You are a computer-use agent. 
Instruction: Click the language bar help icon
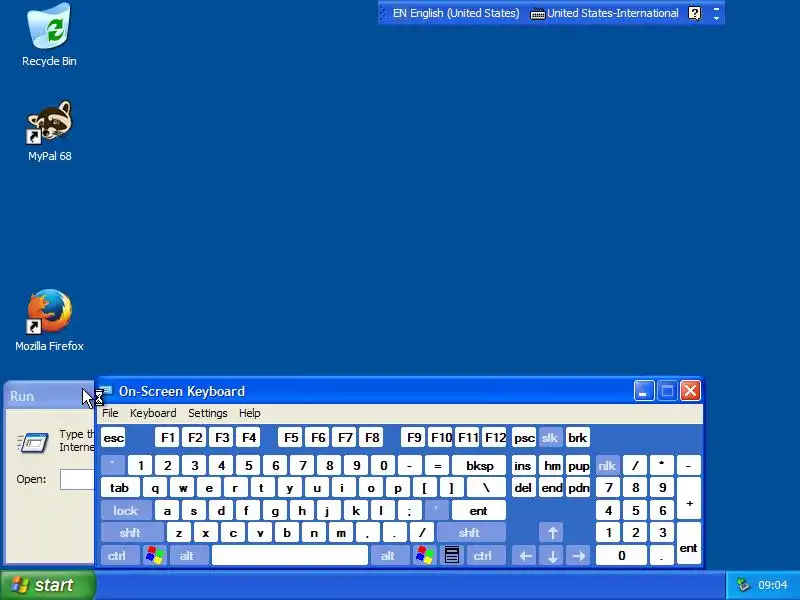(694, 13)
